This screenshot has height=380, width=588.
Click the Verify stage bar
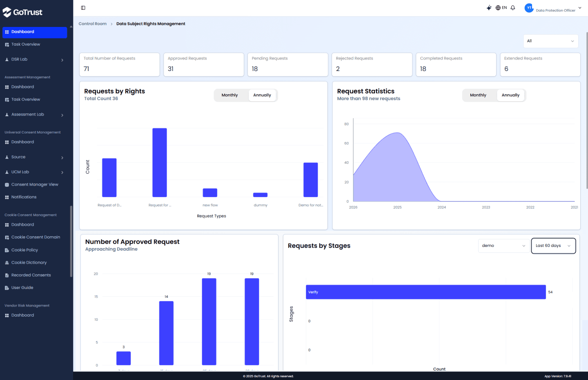[x=426, y=292]
